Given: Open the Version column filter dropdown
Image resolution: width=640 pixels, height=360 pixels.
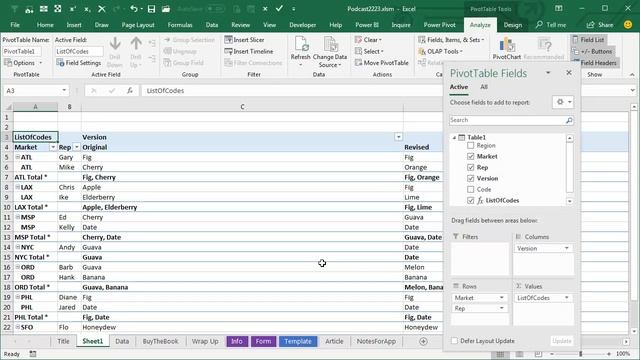Looking at the screenshot, I should 398,137.
